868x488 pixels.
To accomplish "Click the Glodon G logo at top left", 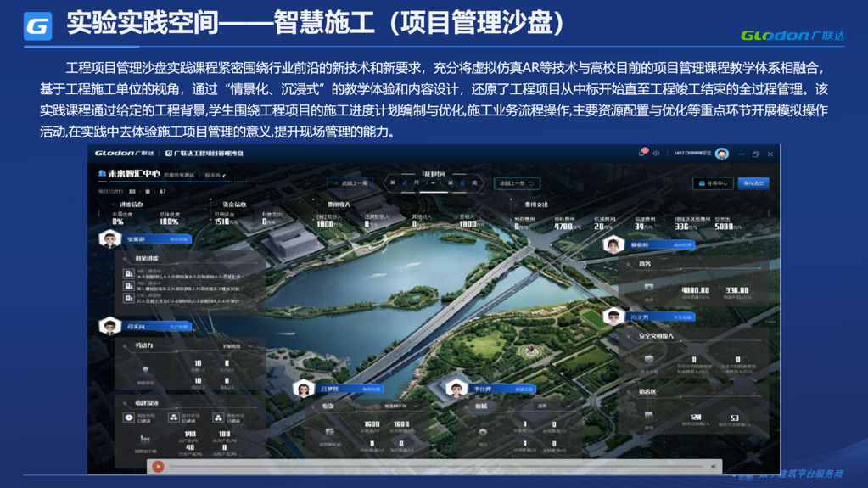I will click(x=37, y=26).
